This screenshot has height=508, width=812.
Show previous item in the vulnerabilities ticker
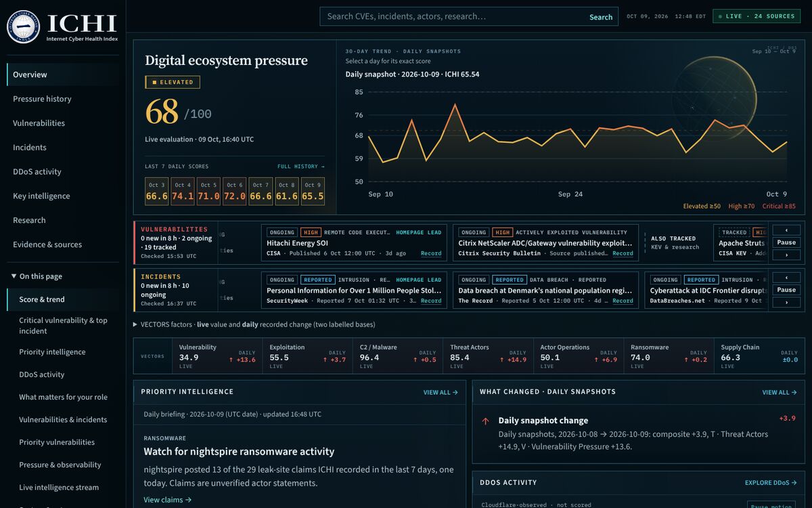point(786,230)
